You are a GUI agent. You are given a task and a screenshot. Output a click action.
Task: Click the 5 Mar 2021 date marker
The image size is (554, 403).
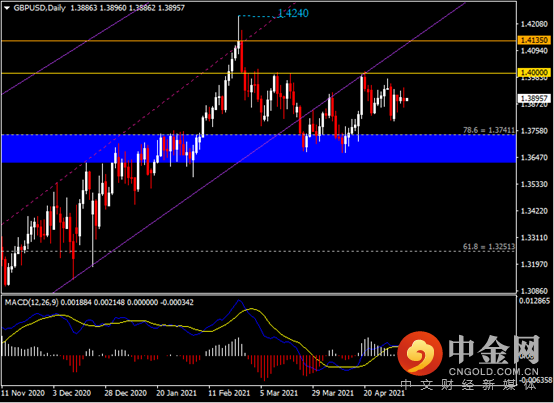pyautogui.click(x=278, y=393)
